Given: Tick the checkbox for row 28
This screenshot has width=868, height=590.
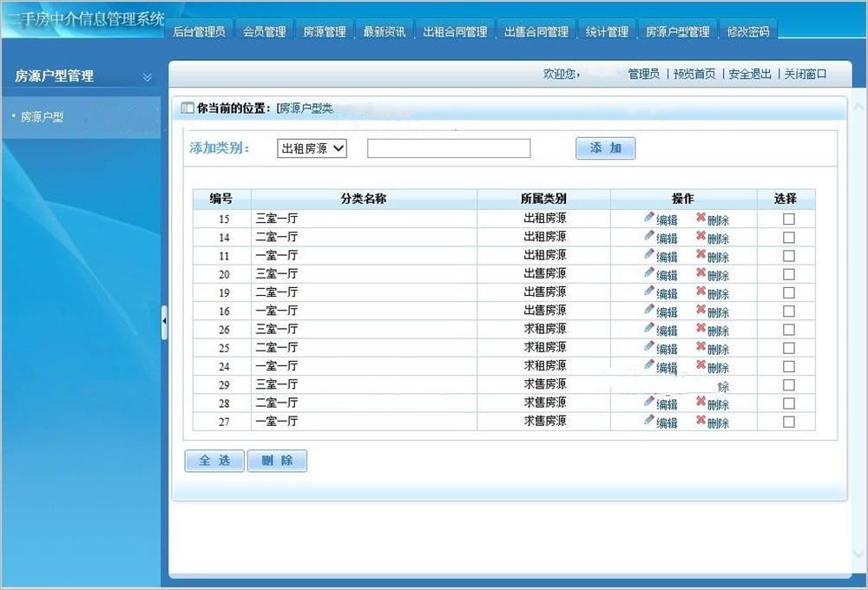Looking at the screenshot, I should [x=789, y=403].
